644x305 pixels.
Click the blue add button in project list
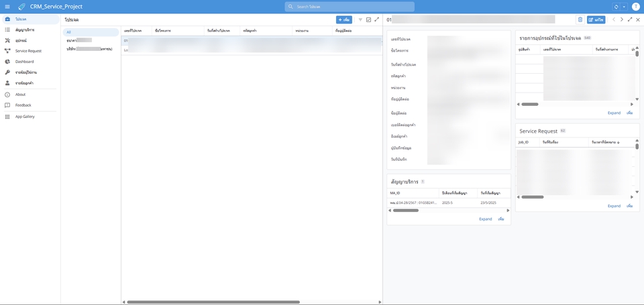click(343, 19)
